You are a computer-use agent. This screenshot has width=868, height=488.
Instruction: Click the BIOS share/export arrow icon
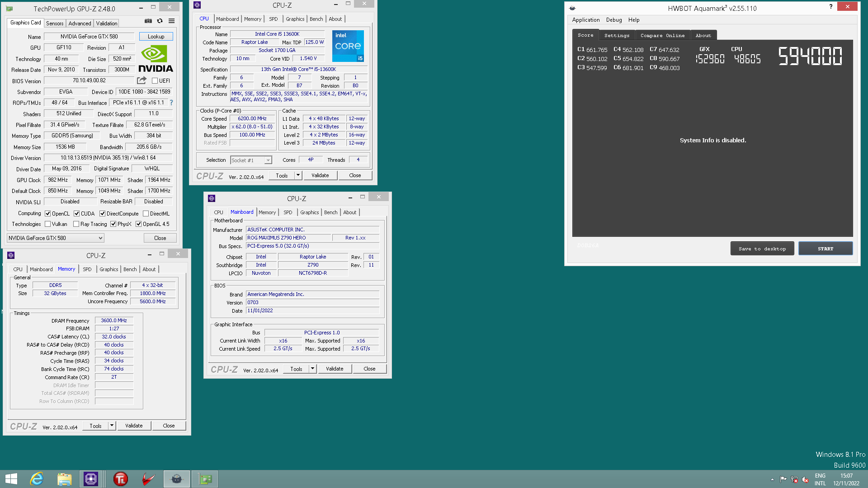(142, 80)
